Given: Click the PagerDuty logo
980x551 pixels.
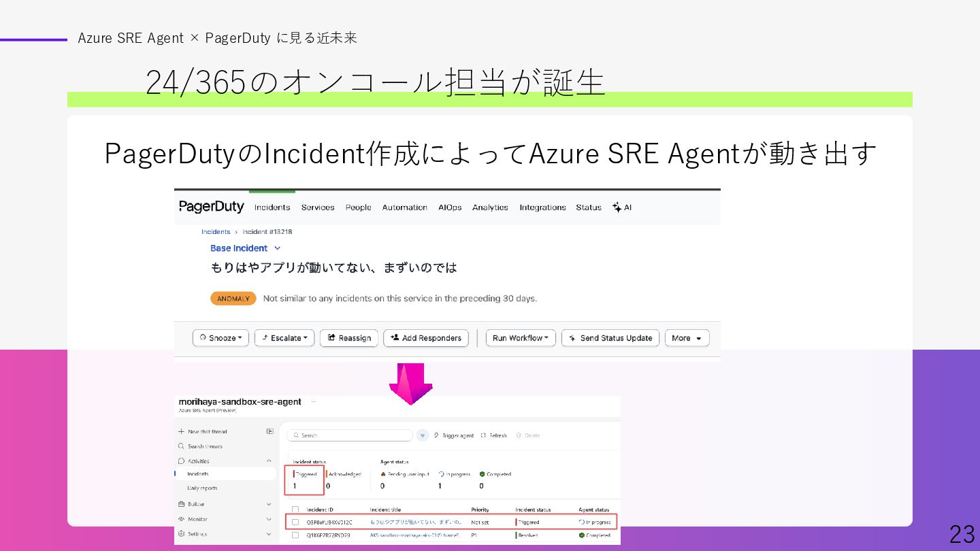Looking at the screenshot, I should (211, 207).
